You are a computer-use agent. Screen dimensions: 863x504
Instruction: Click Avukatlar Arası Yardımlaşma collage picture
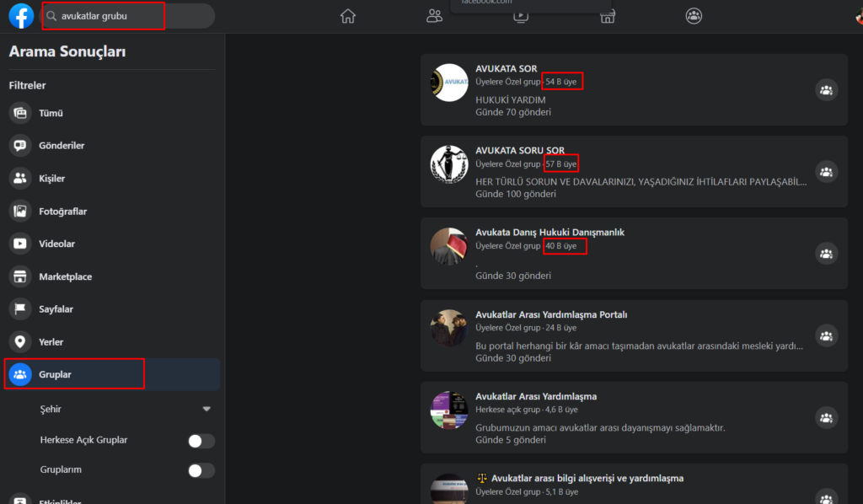point(449,410)
